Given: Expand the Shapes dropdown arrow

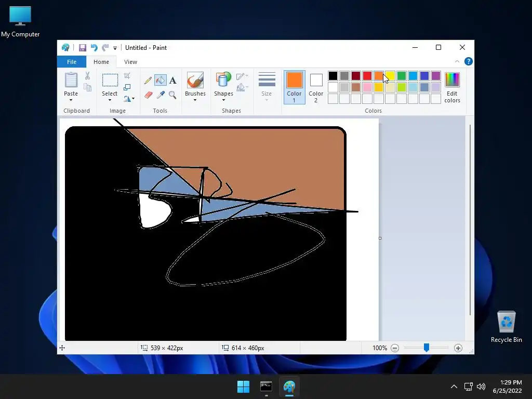Looking at the screenshot, I should tap(223, 100).
